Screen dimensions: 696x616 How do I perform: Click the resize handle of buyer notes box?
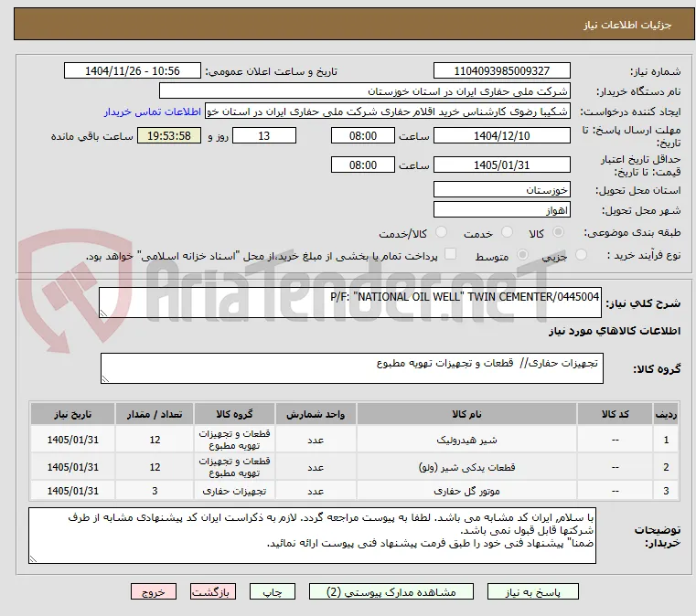[x=33, y=559]
